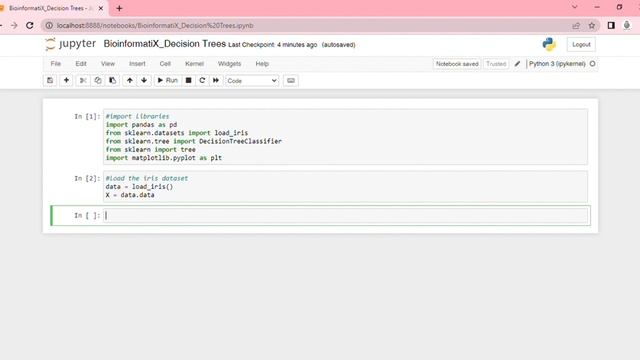Viewport: 640px width, 360px height.
Task: Move selected cell down arrow
Action: pyautogui.click(x=144, y=80)
